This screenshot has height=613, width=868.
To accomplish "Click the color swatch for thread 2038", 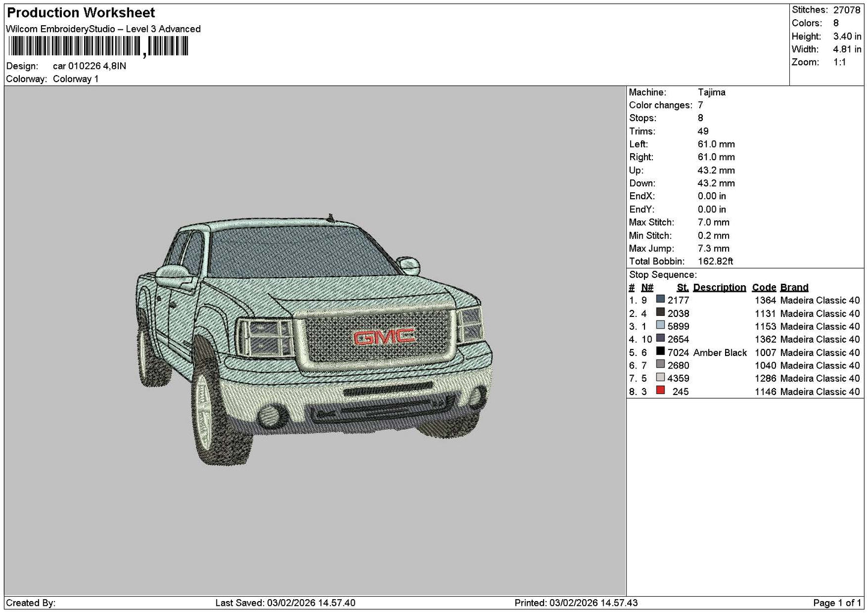I will coord(660,312).
